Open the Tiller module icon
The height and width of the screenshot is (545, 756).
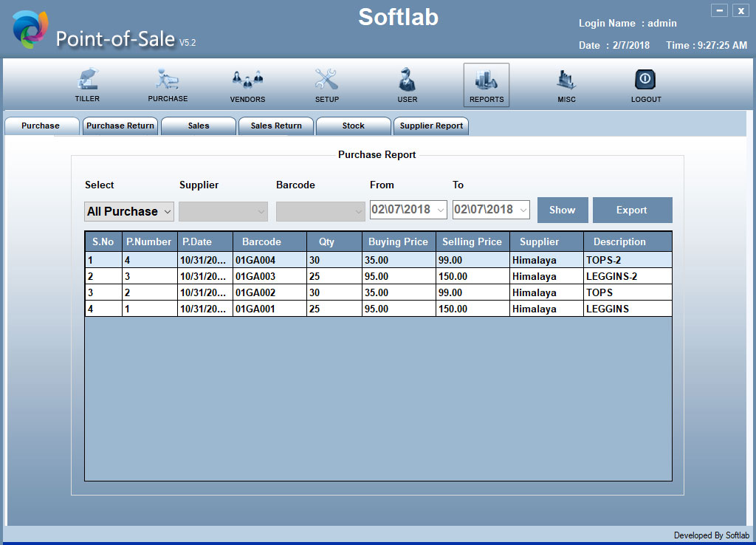click(87, 80)
